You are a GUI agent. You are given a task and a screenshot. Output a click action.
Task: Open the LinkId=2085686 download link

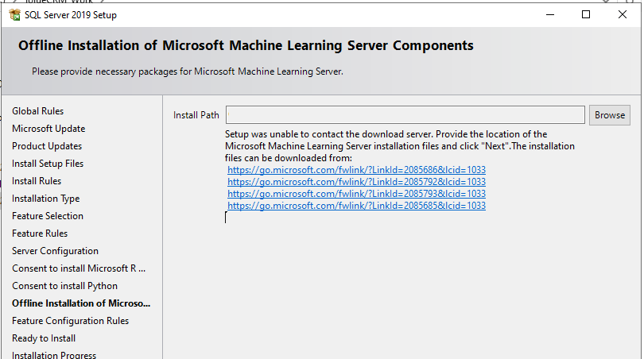[356, 170]
